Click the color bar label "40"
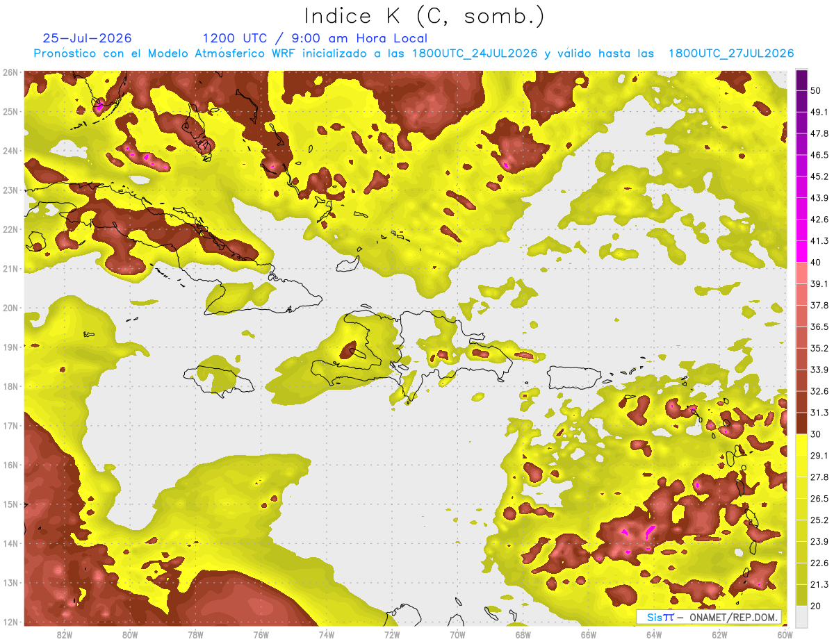 click(x=816, y=262)
